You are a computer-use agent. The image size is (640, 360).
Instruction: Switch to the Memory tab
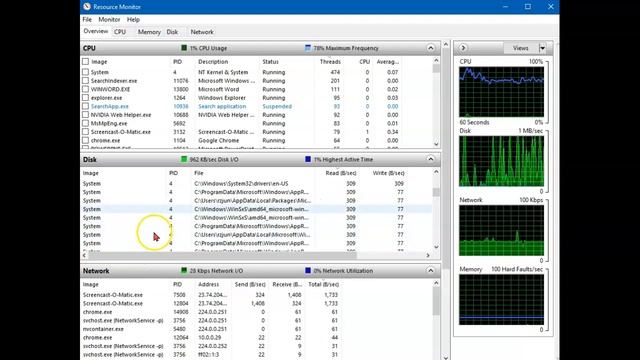149,32
